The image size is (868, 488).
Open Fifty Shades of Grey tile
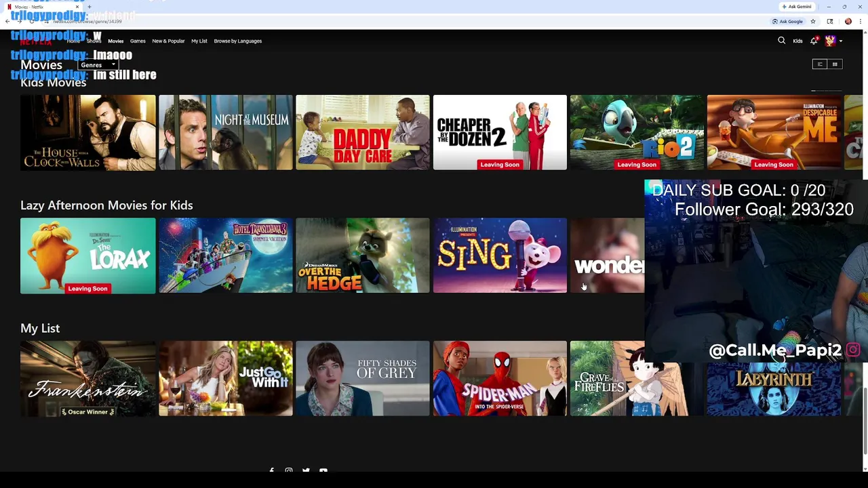(362, 378)
